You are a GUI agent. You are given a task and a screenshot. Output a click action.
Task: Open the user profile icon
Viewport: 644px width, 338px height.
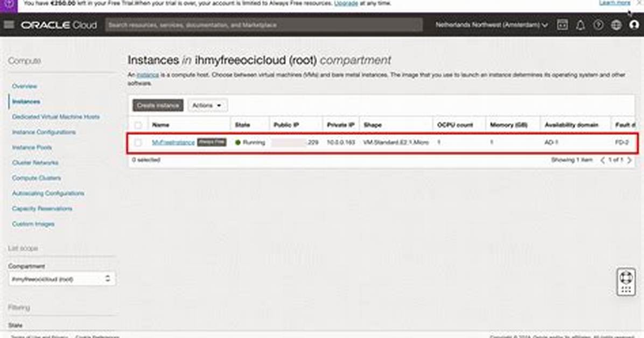[x=634, y=25]
